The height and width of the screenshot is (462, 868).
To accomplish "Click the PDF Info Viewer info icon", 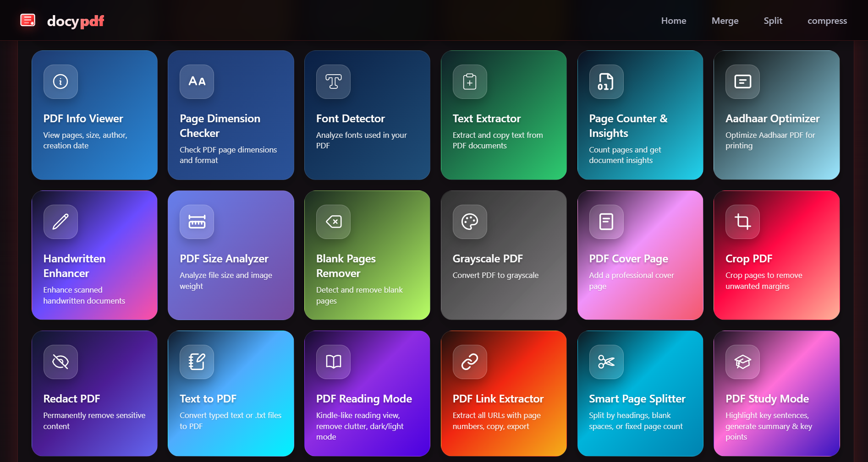I will coord(60,82).
